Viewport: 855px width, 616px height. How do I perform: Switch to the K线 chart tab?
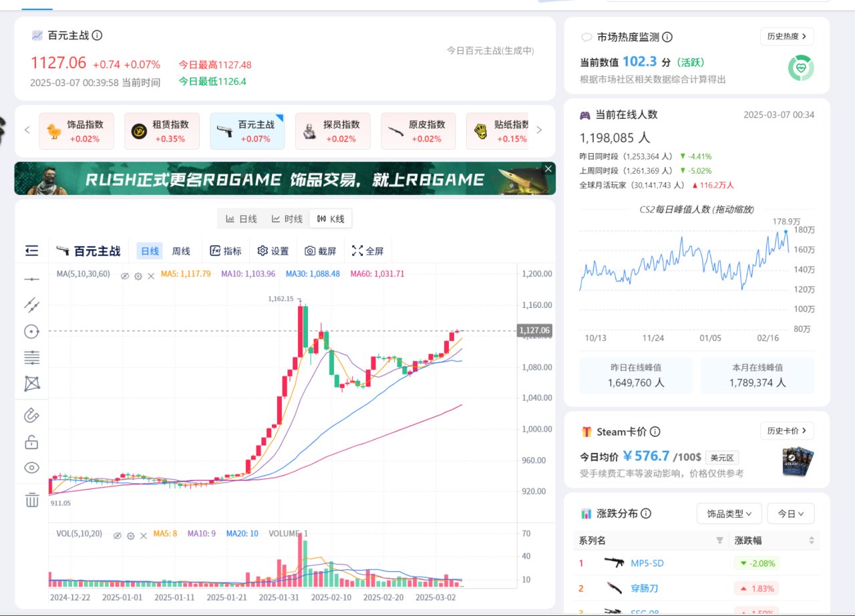331,218
